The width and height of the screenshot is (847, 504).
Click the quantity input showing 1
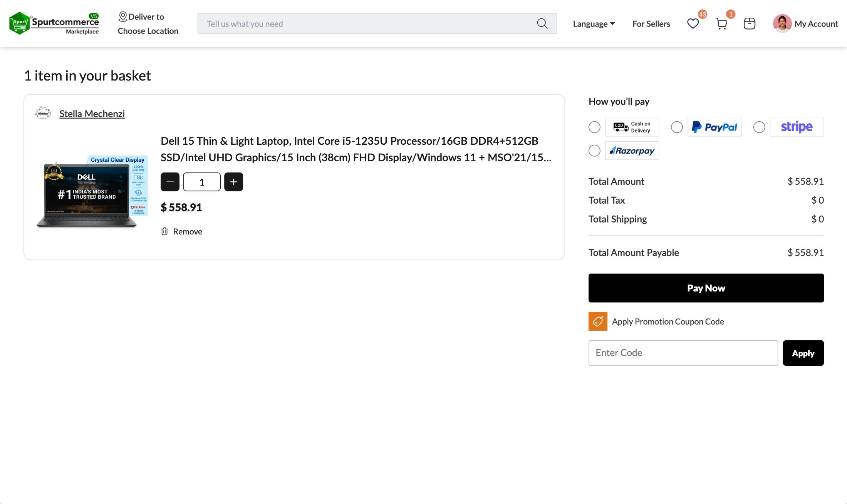pyautogui.click(x=202, y=182)
